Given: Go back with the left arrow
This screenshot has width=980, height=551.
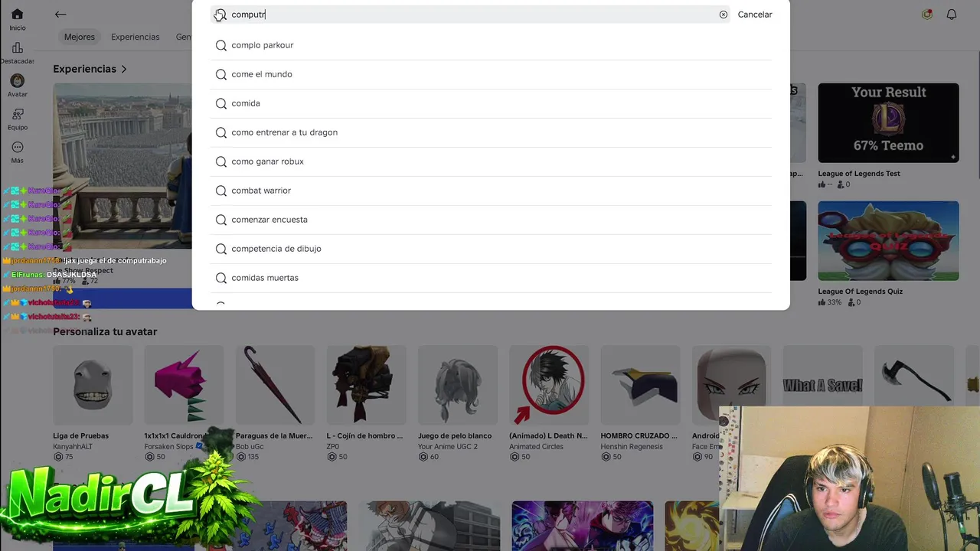Looking at the screenshot, I should pos(60,15).
